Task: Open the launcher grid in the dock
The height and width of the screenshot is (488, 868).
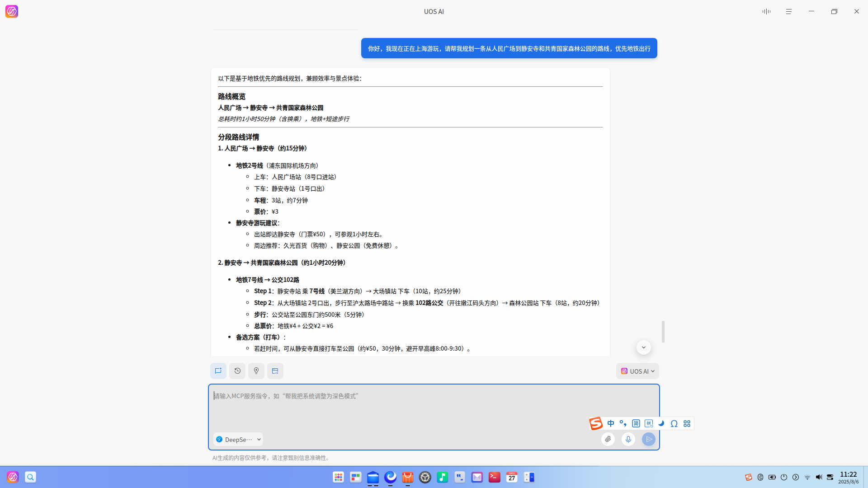Action: 338,477
